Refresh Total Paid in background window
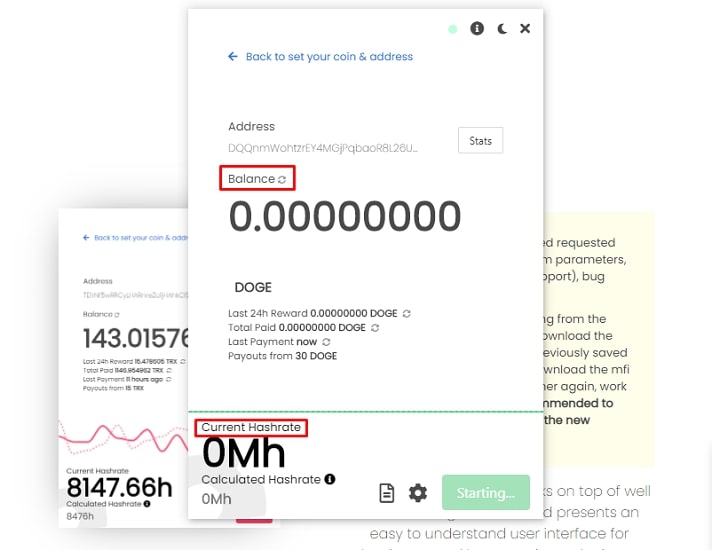The height and width of the screenshot is (550, 712). 169,371
